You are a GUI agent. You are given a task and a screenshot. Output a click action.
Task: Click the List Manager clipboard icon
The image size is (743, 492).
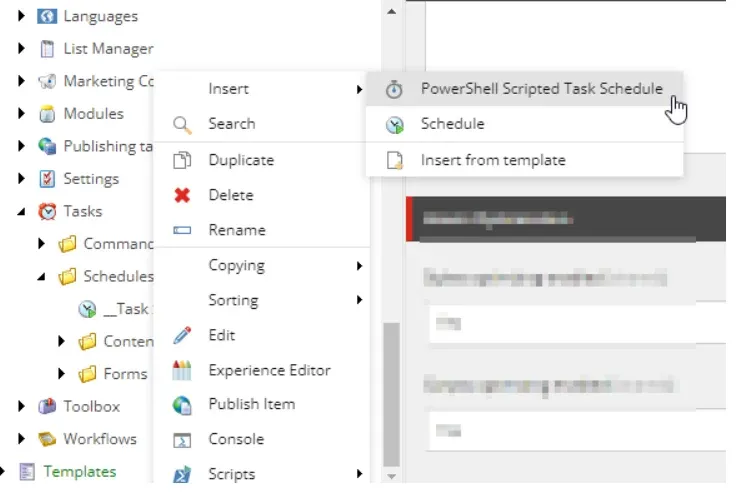[x=47, y=48]
